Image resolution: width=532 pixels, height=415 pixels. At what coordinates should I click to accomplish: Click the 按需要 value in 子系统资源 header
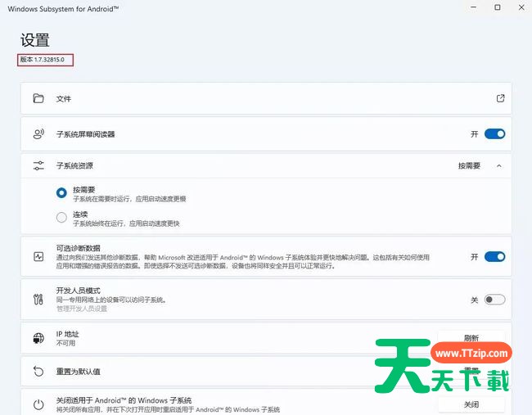469,165
